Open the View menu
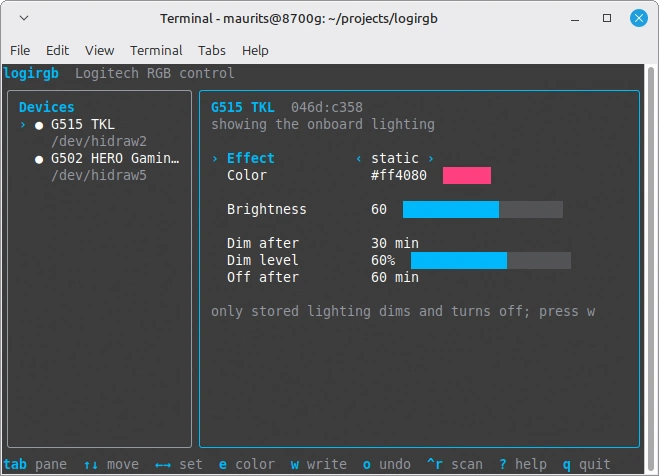The image size is (659, 476). coord(99,50)
